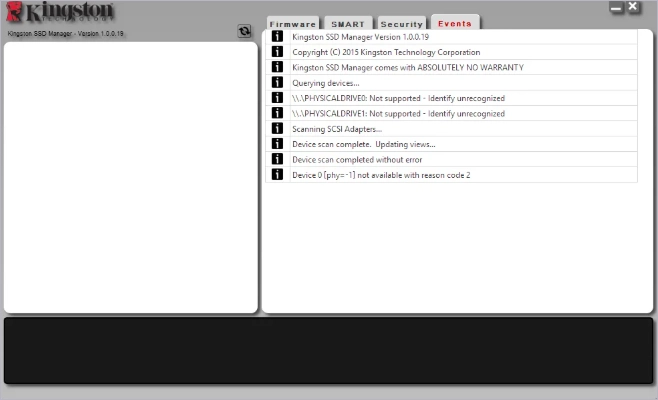
Task: Click the Kingston logo
Action: click(x=60, y=13)
